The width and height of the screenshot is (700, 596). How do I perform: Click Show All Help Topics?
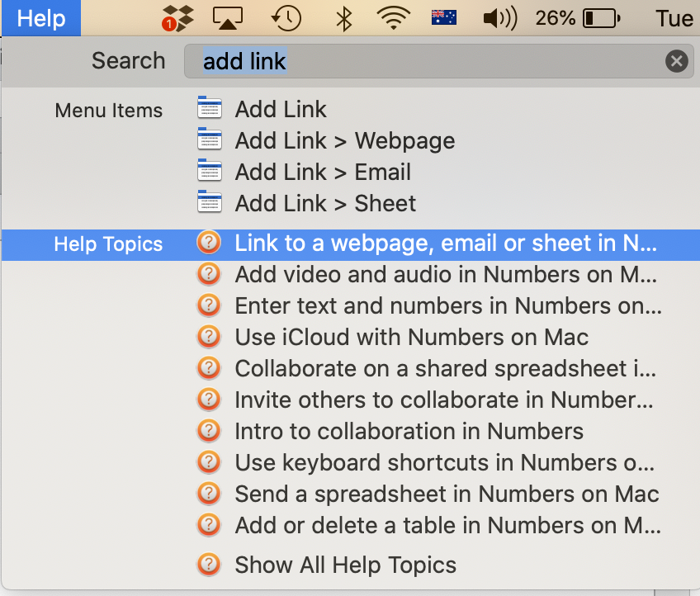(x=345, y=565)
